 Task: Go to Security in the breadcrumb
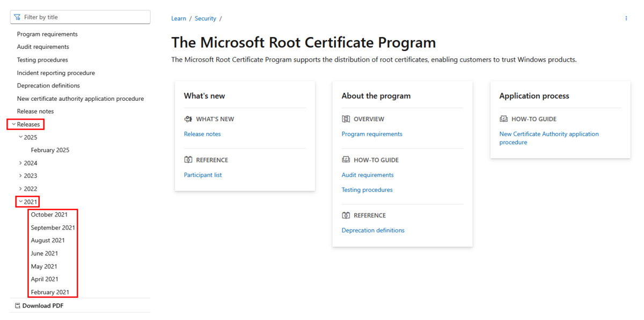pos(205,19)
